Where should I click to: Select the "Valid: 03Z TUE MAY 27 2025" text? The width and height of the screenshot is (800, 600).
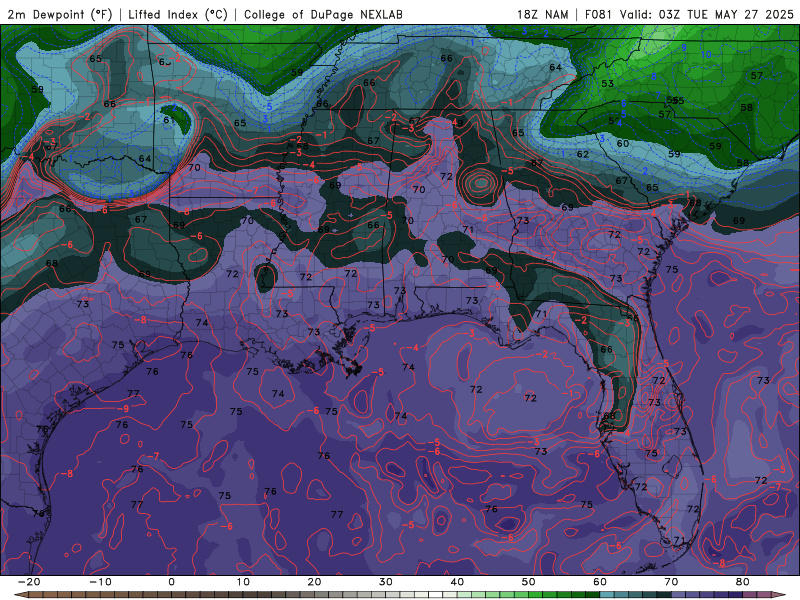pos(707,14)
